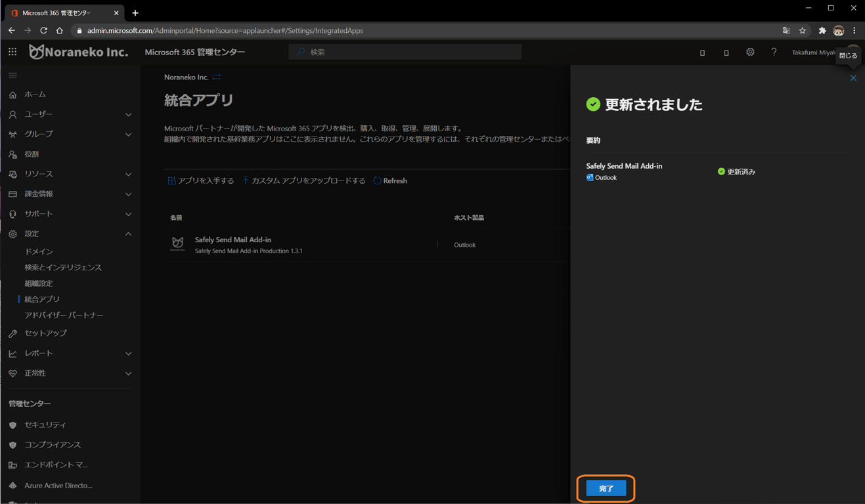This screenshot has height=504, width=865.
Task: Click the Outlook cell in the table row
Action: point(465,245)
